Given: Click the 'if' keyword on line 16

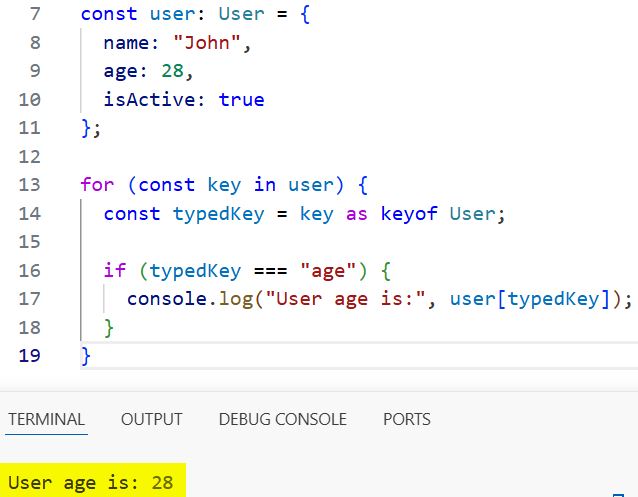Looking at the screenshot, I should [115, 271].
